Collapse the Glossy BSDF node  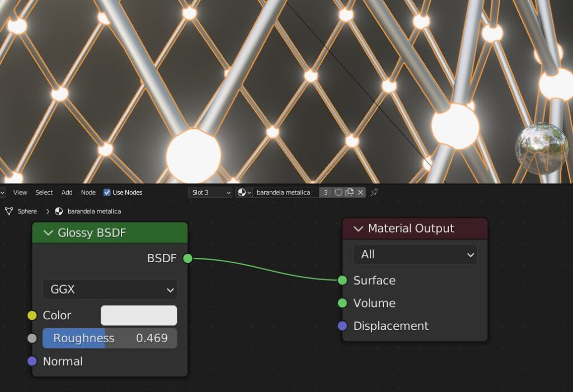tap(48, 233)
